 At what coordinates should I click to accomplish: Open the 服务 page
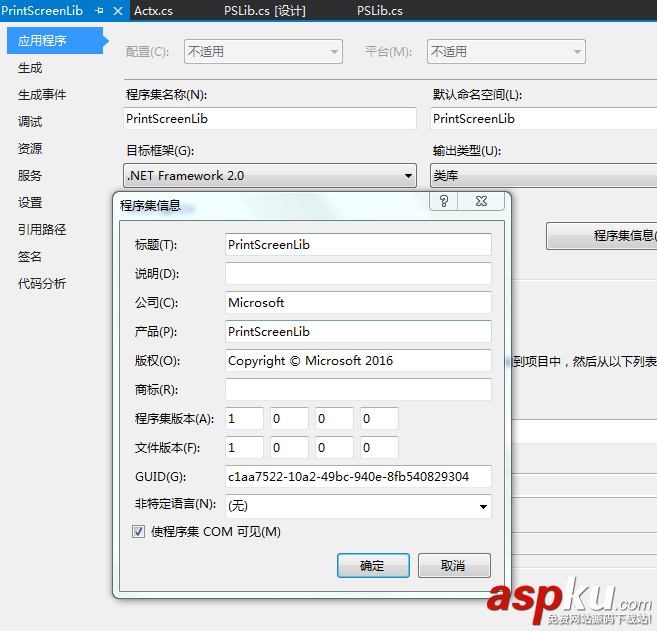[x=30, y=175]
